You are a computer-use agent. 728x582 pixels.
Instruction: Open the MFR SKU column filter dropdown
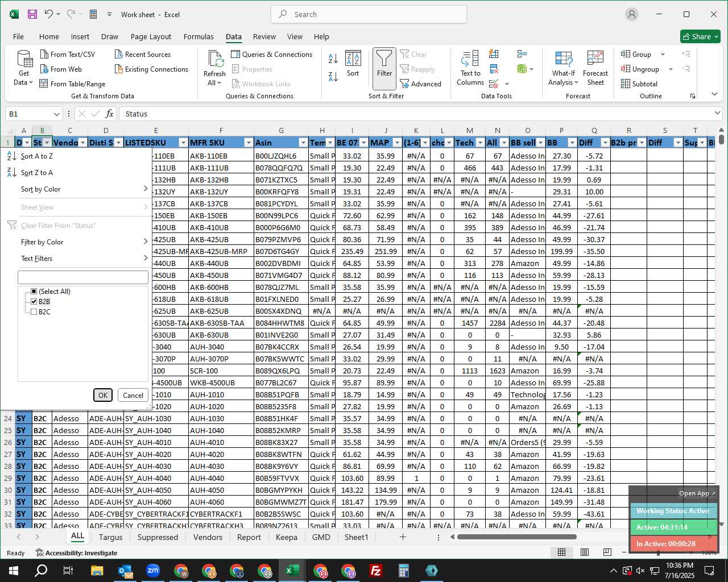[x=248, y=143]
